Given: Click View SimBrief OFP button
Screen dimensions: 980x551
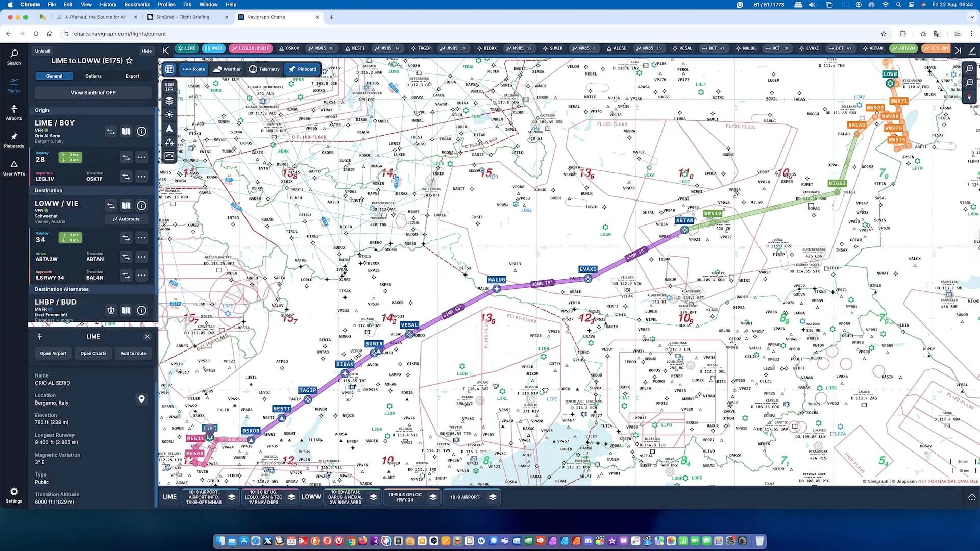Looking at the screenshot, I should [93, 93].
